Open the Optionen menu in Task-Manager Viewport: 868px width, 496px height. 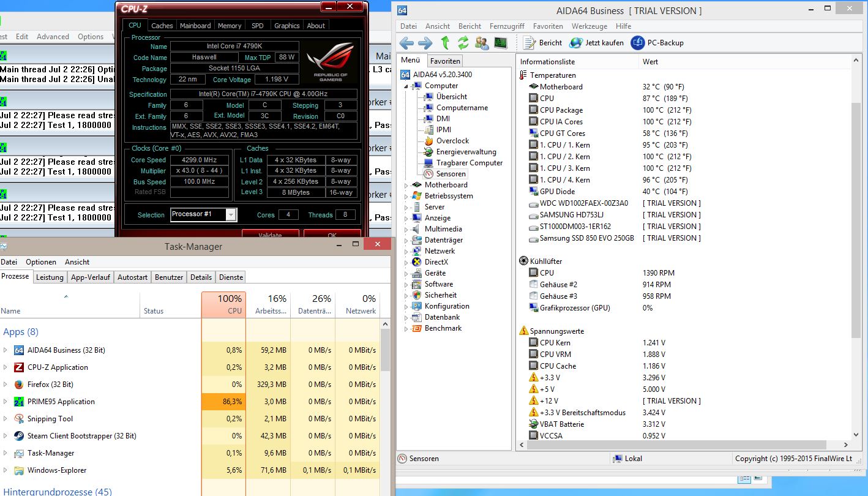point(41,261)
